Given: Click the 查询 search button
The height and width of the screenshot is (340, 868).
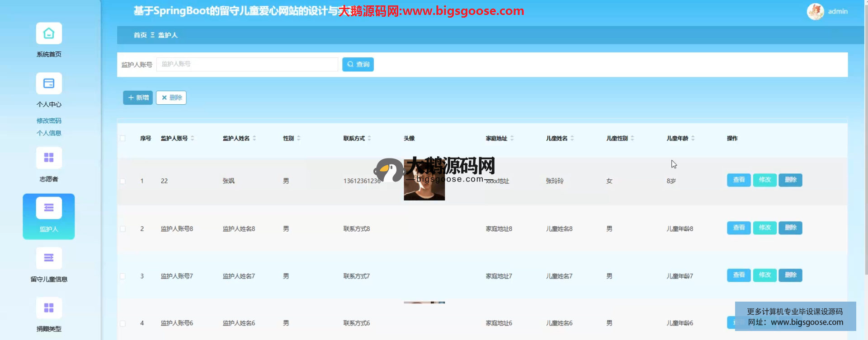Looking at the screenshot, I should click(x=358, y=65).
